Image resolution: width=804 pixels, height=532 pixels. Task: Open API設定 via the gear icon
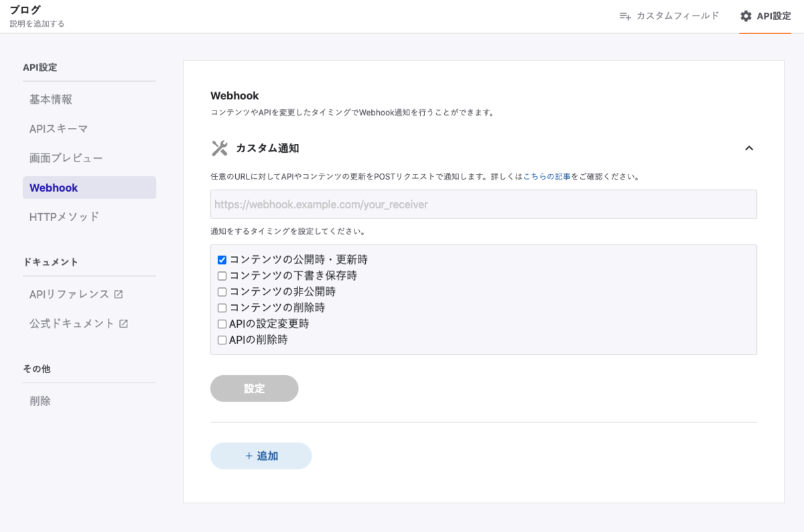click(x=746, y=17)
